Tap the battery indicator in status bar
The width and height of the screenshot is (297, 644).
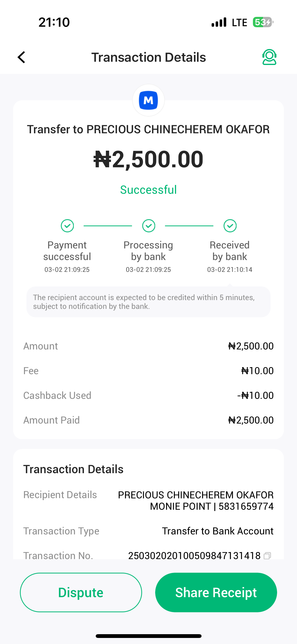pyautogui.click(x=263, y=22)
